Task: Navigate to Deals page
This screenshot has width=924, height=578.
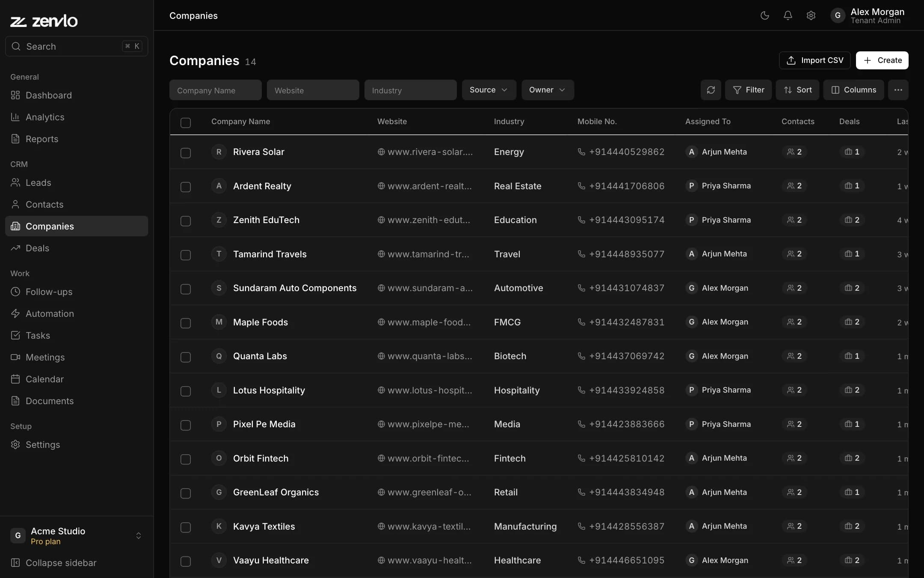Action: click(77, 248)
